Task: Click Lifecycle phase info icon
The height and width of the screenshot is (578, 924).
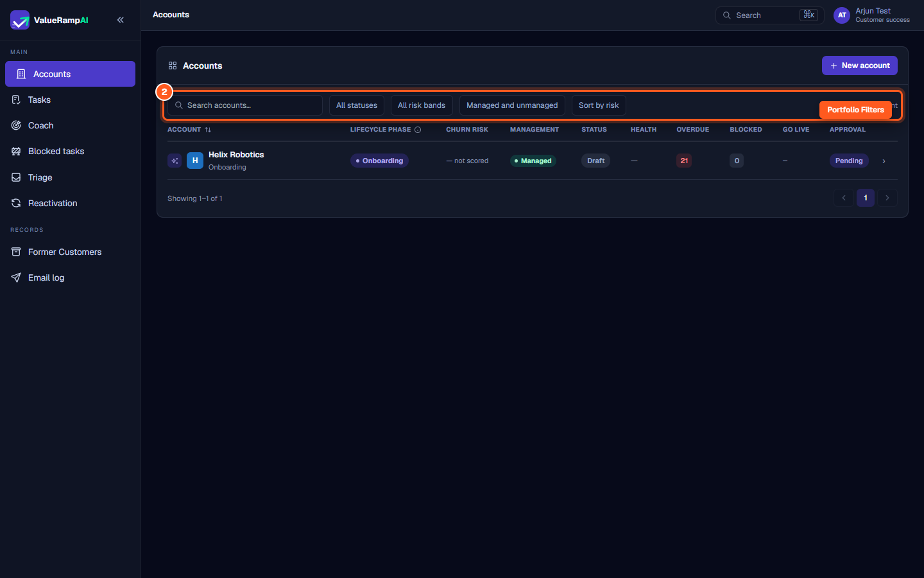Action: point(418,130)
